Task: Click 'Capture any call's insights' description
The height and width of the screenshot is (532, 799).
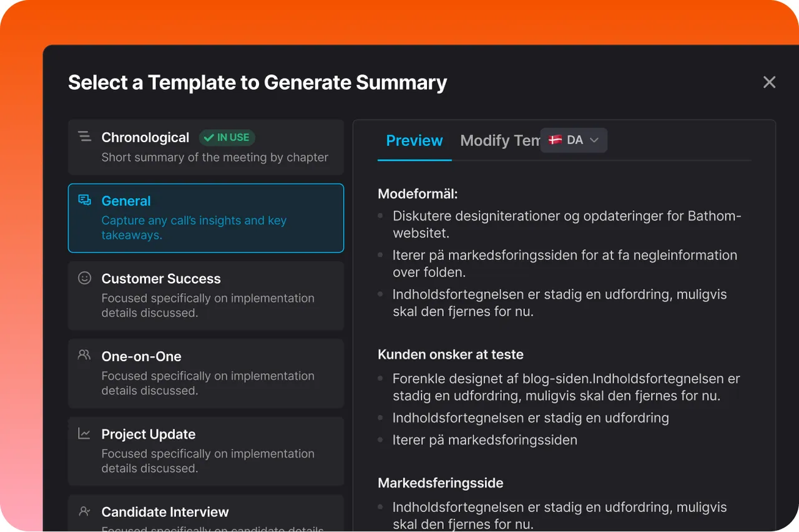Action: pos(194,228)
